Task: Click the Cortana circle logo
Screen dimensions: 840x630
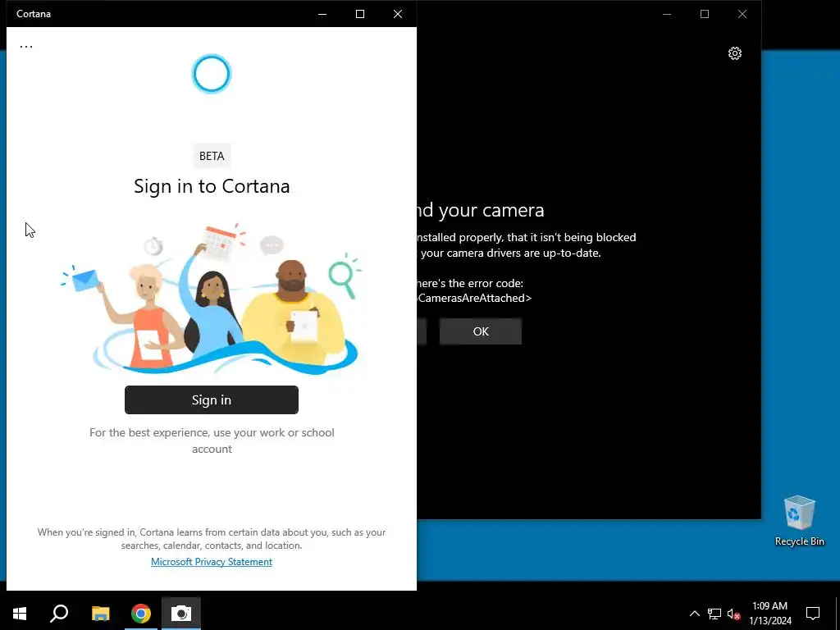Action: coord(212,74)
